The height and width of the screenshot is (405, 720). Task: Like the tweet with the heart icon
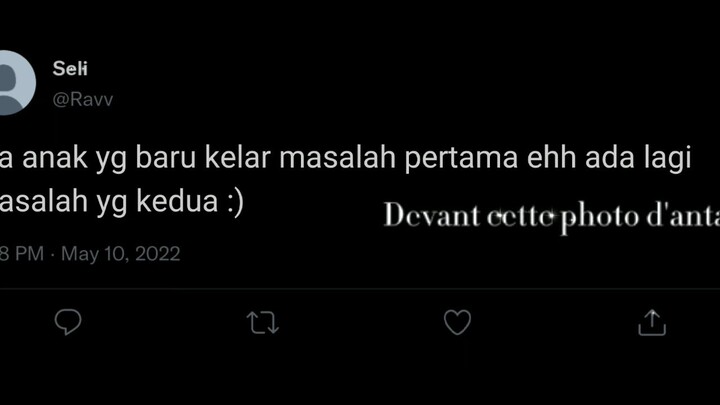pyautogui.click(x=457, y=322)
